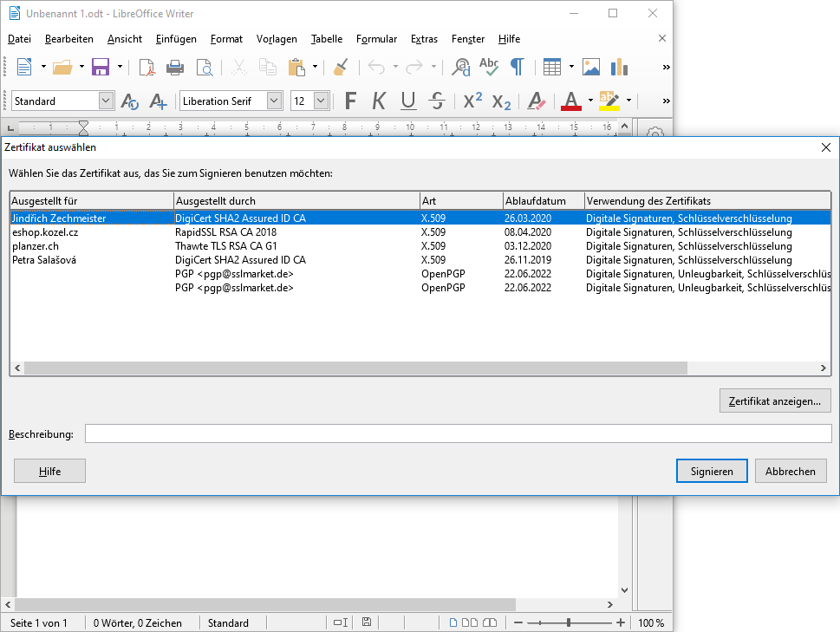840x632 pixels.
Task: Run the spelling check icon
Action: tap(489, 68)
